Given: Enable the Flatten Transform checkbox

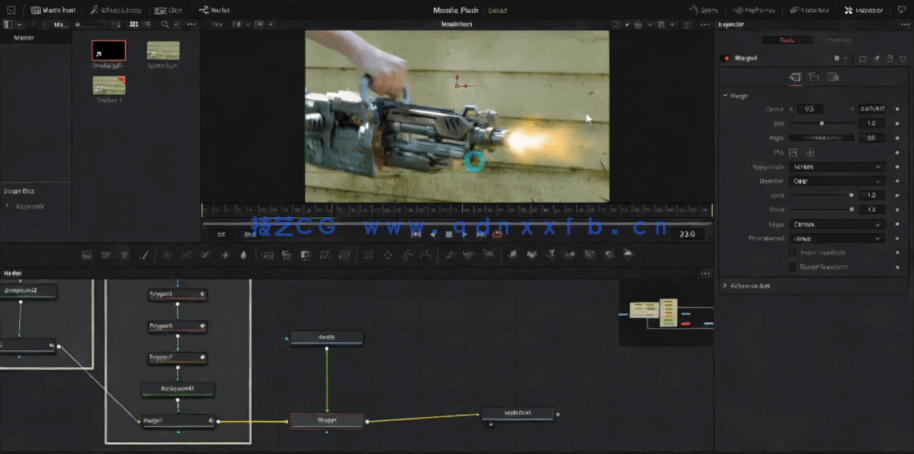Looking at the screenshot, I should click(793, 267).
